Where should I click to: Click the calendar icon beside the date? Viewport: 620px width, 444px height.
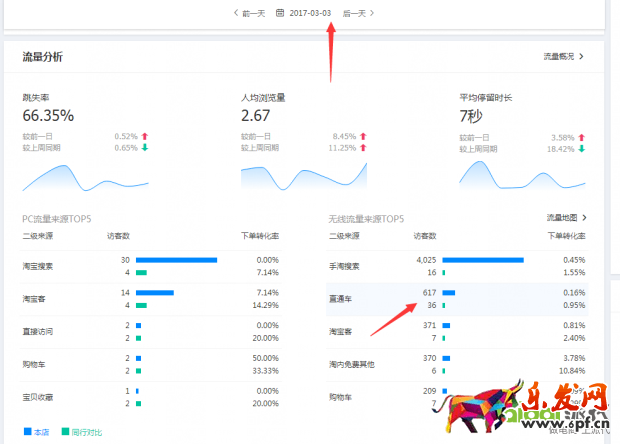coord(280,13)
